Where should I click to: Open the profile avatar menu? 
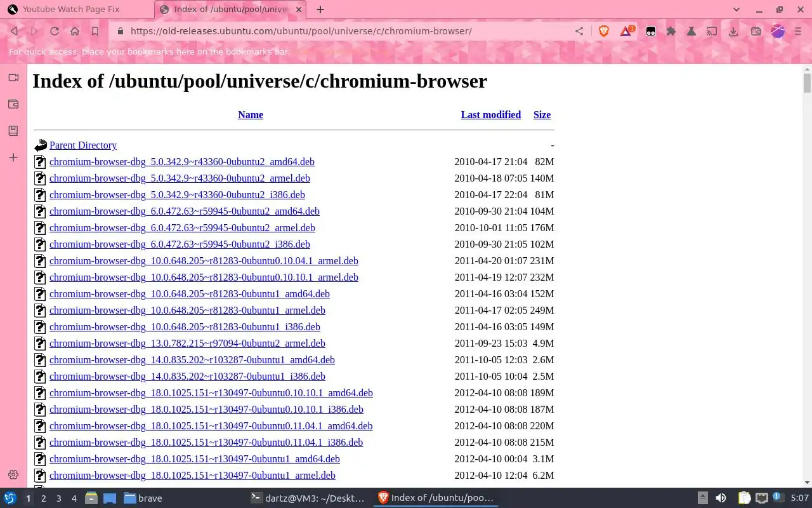(x=778, y=31)
